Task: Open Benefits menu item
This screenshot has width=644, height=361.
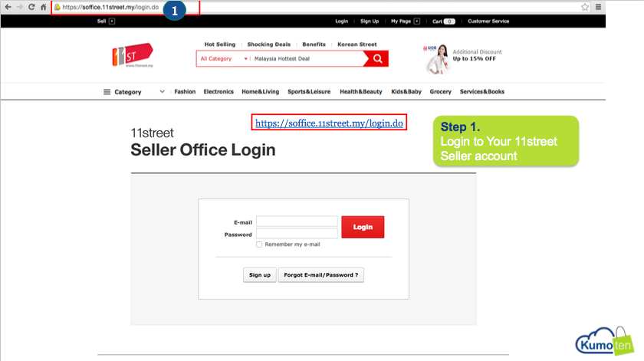Action: tap(314, 44)
